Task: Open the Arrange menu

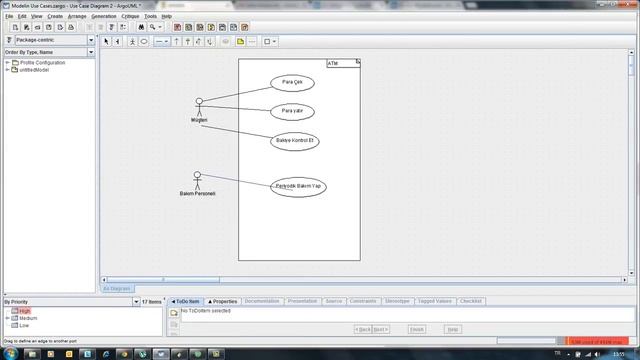Action: click(77, 16)
